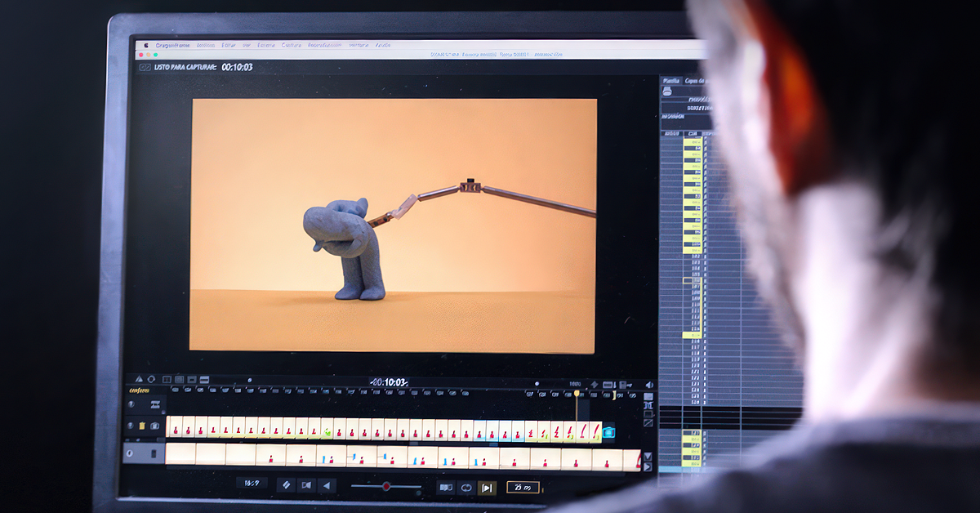Click the centered 00:10:03 timecode above the timeline
980x513 pixels.
pos(389,381)
